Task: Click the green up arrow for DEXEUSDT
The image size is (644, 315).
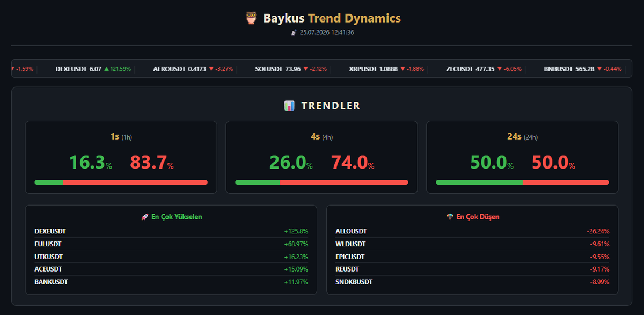Action: point(106,69)
